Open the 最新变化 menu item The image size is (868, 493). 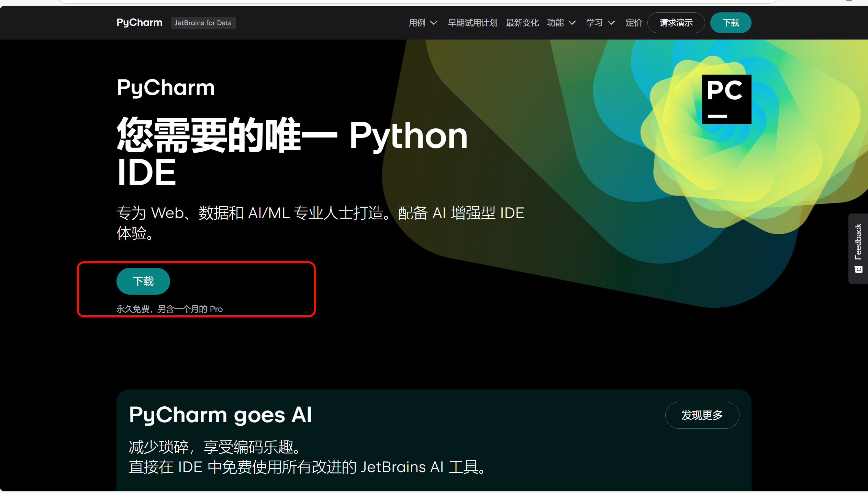pos(522,23)
